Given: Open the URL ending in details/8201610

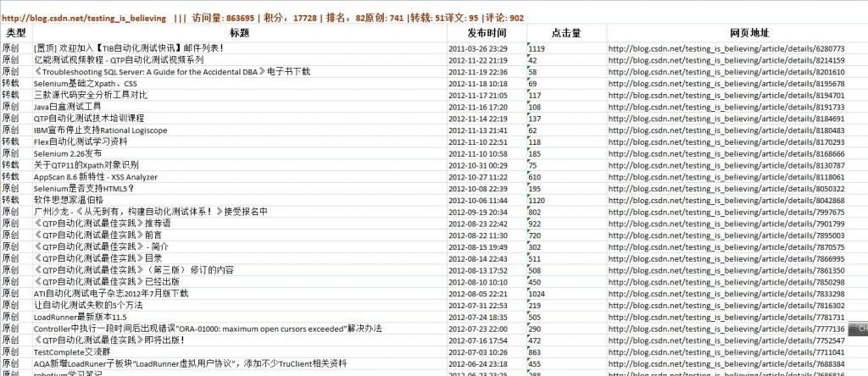Looking at the screenshot, I should (x=726, y=72).
